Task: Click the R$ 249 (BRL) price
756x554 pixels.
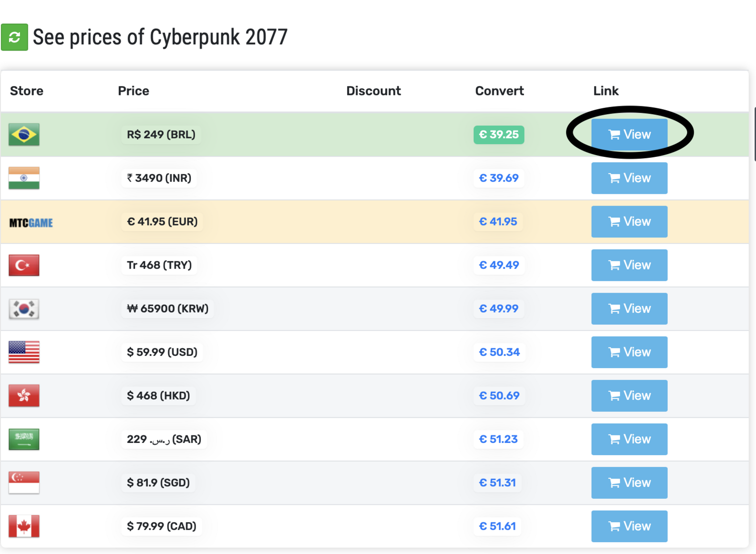Action: point(161,135)
